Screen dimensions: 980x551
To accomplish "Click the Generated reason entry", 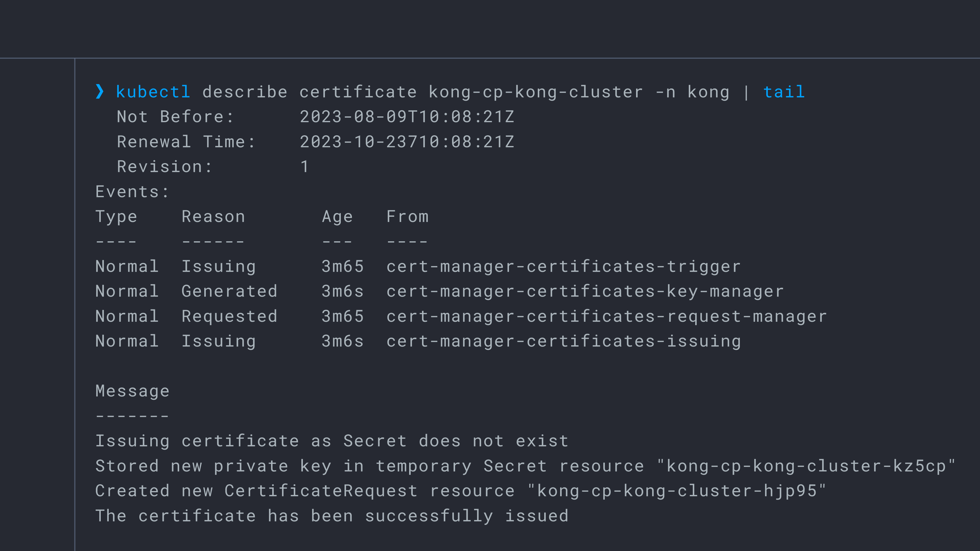I will click(229, 291).
